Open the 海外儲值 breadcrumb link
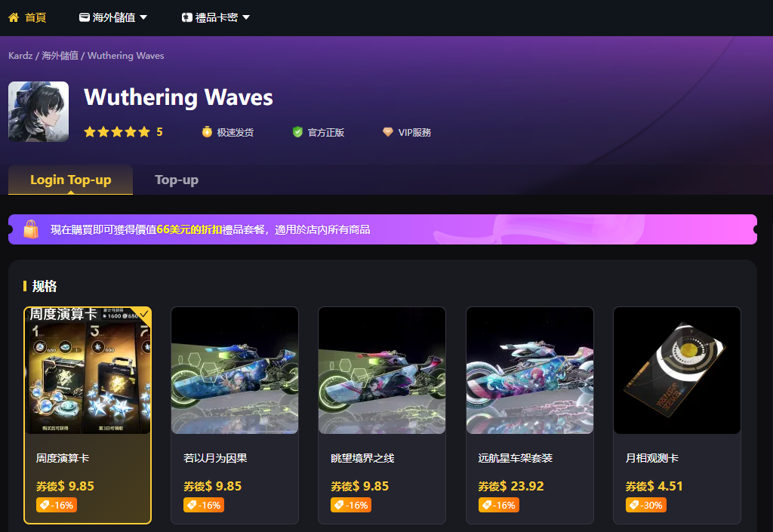The height and width of the screenshot is (532, 773). coord(60,56)
